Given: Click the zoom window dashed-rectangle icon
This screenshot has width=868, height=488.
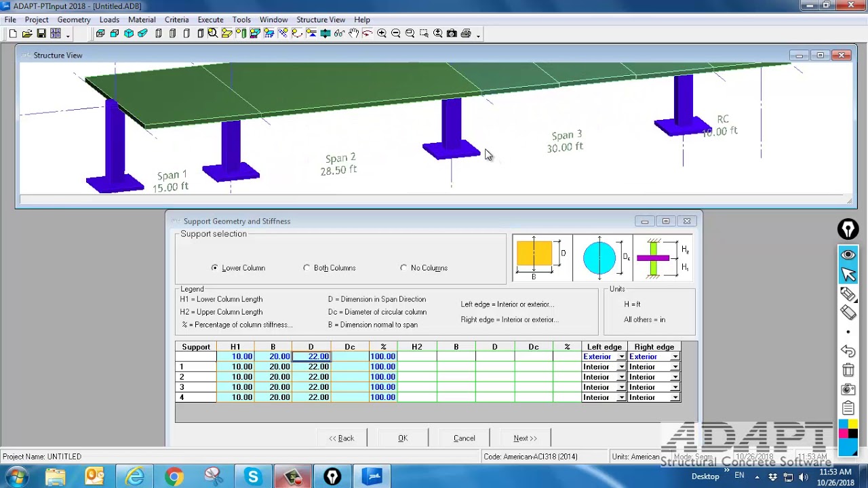Looking at the screenshot, I should click(x=424, y=33).
